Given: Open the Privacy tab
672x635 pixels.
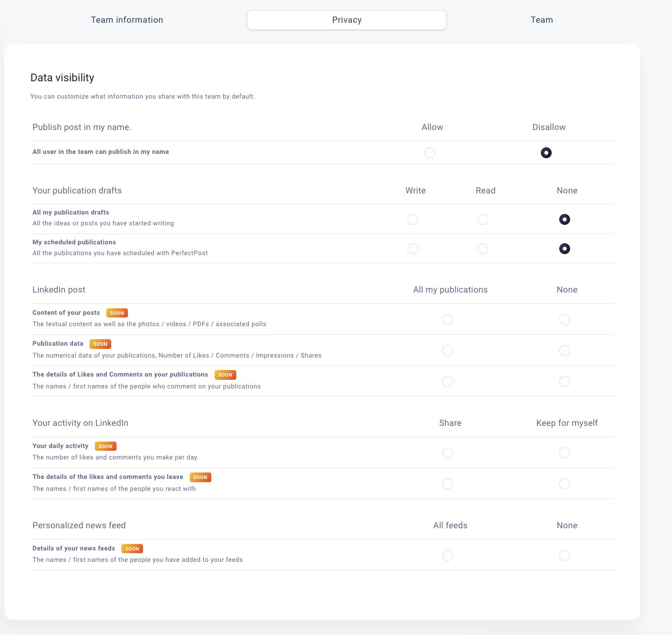Looking at the screenshot, I should 347,20.
